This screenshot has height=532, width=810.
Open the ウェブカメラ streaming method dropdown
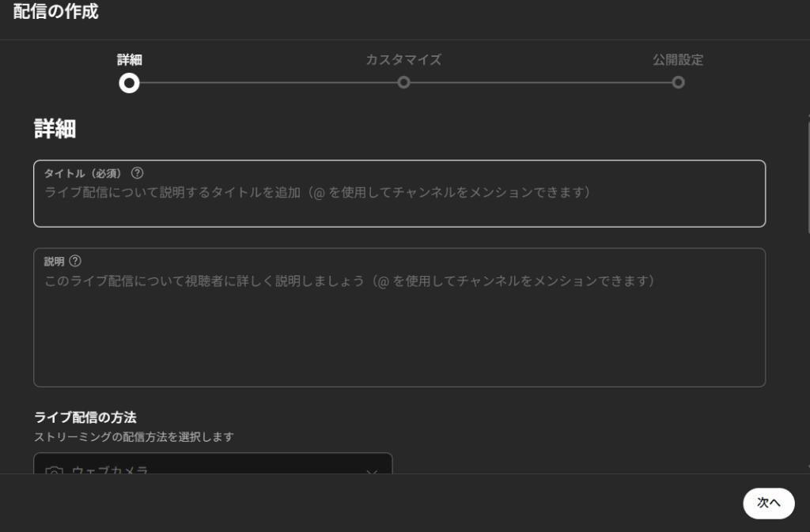coord(213,463)
